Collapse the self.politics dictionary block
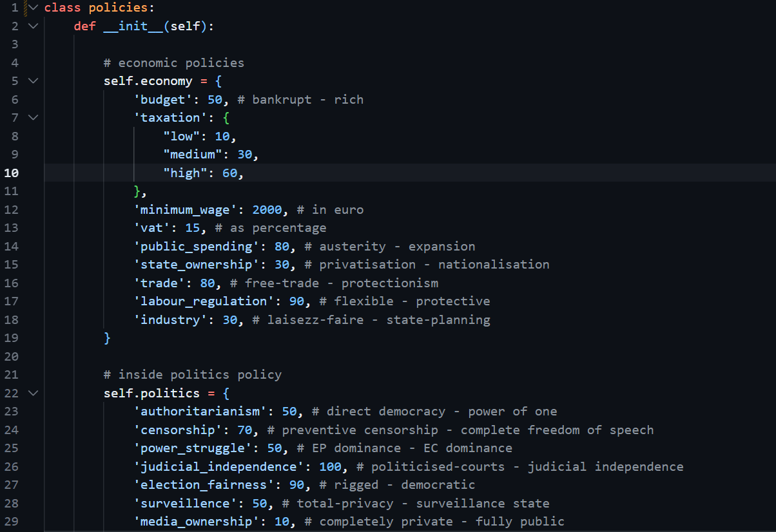The height and width of the screenshot is (532, 776). click(34, 393)
